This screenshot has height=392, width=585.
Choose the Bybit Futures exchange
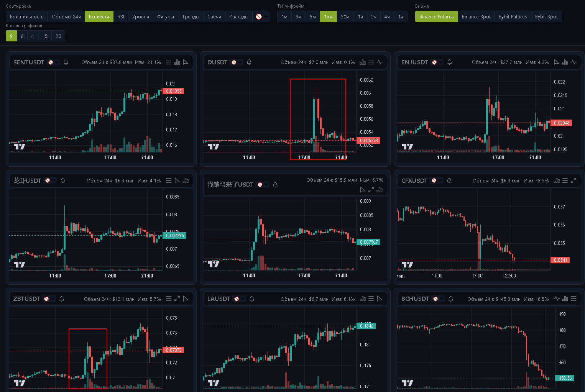pos(513,16)
